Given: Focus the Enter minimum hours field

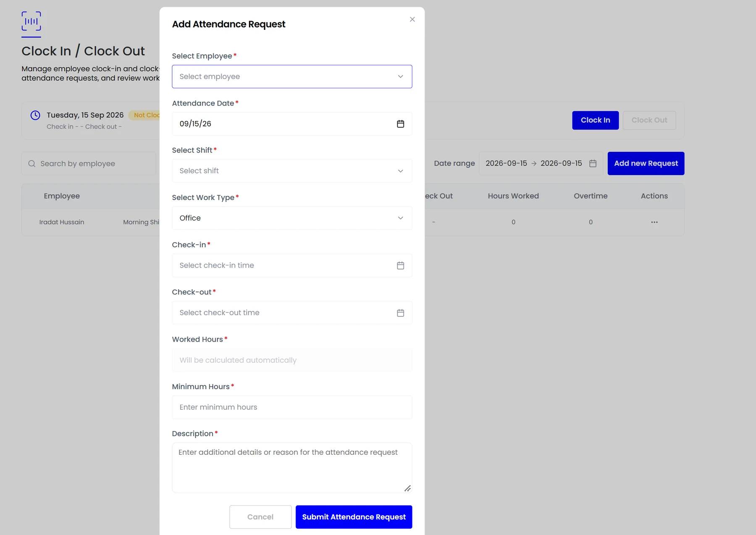Looking at the screenshot, I should (292, 407).
